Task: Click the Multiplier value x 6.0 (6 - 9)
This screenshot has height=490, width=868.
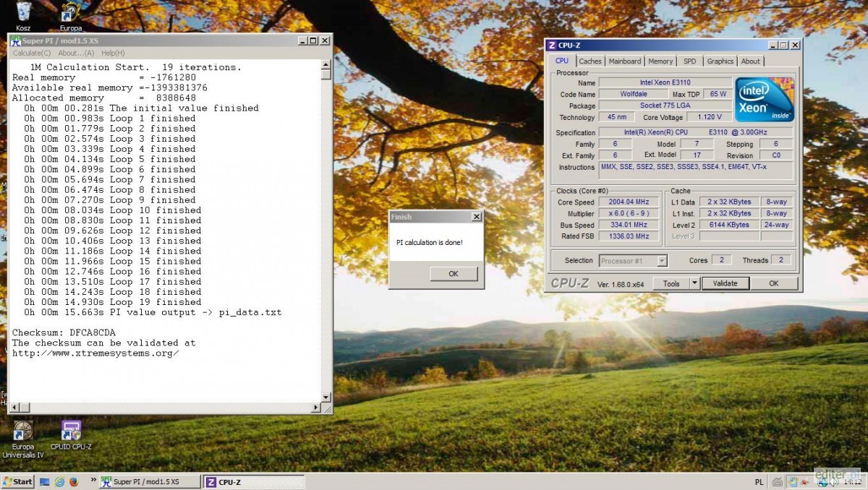Action: coord(629,214)
